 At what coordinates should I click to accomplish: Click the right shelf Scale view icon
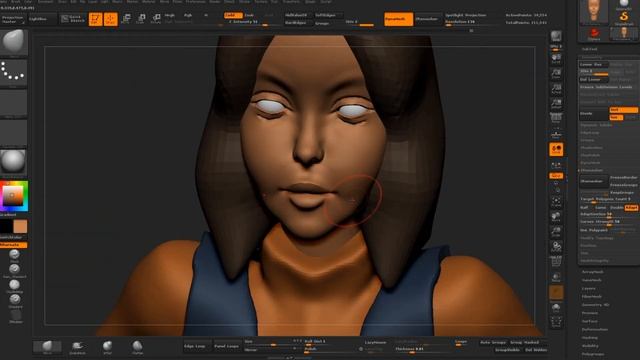point(556,232)
